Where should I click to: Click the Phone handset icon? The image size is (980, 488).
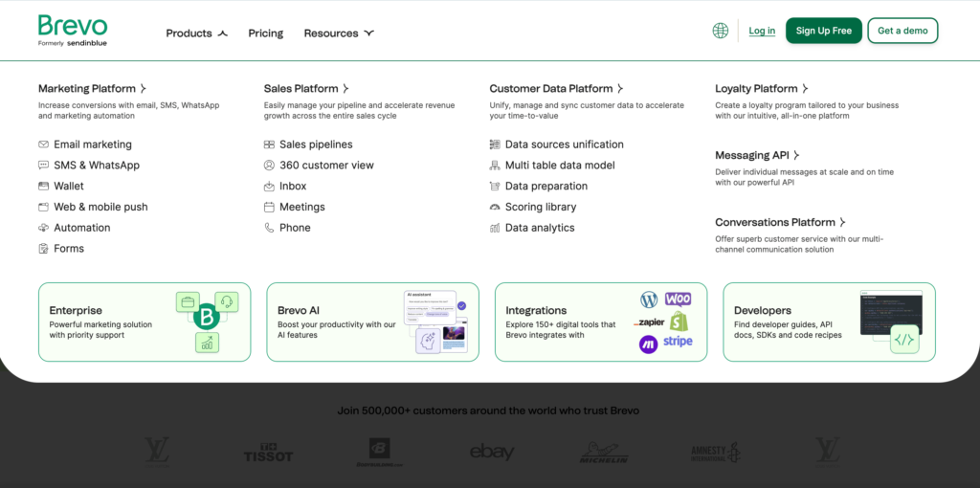click(x=269, y=228)
